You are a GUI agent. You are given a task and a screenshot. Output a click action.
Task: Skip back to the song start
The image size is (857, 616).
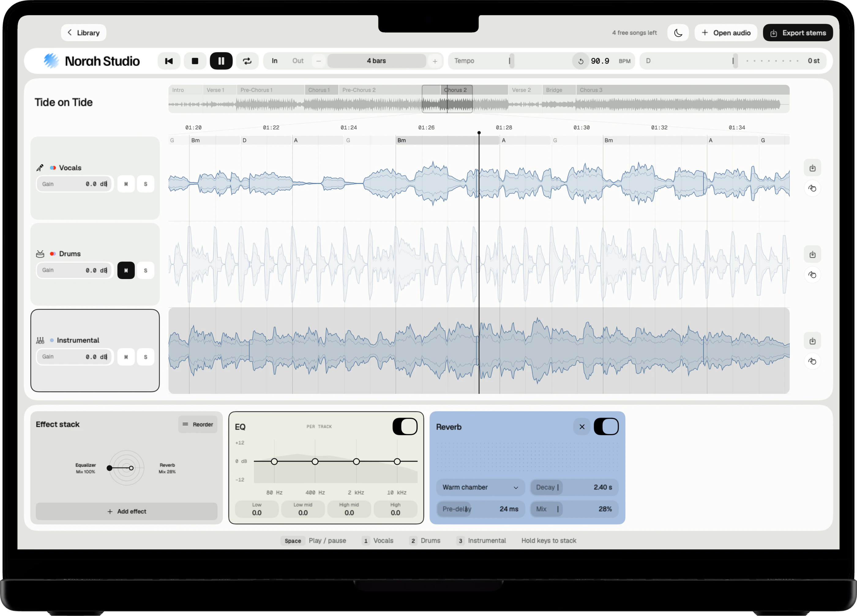[x=169, y=61]
